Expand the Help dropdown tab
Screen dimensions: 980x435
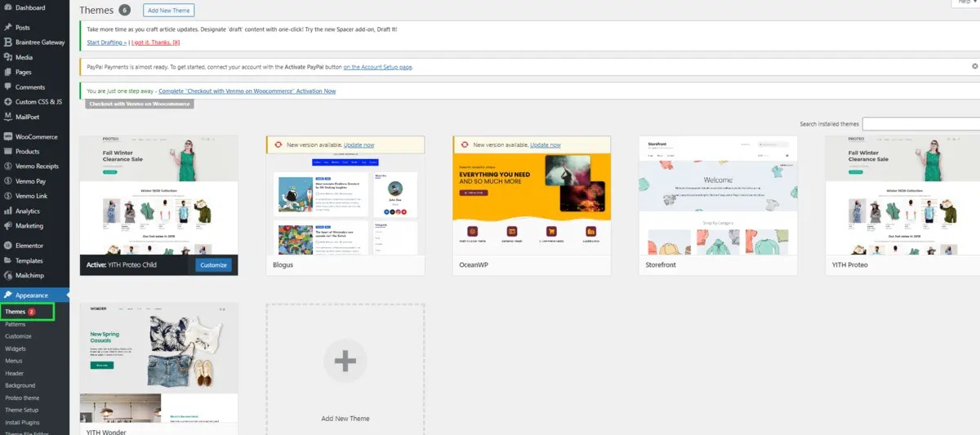(965, 3)
